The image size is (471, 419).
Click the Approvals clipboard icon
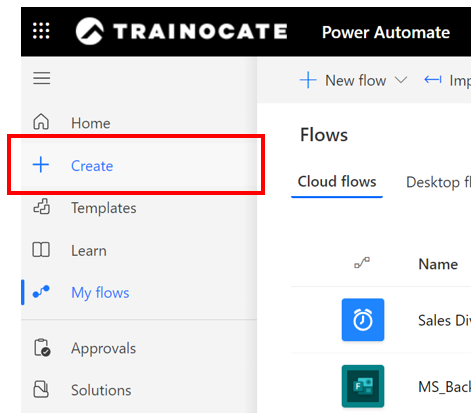[42, 348]
